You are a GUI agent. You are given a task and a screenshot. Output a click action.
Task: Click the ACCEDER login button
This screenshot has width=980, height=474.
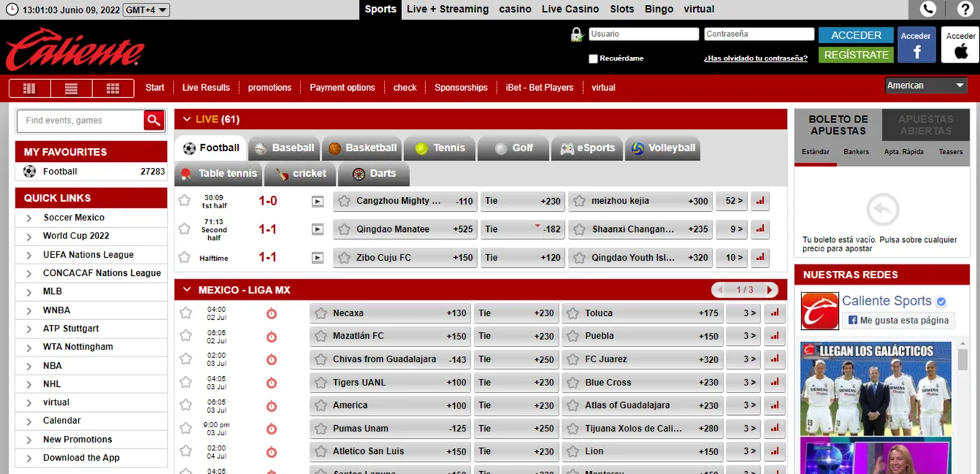(x=856, y=35)
